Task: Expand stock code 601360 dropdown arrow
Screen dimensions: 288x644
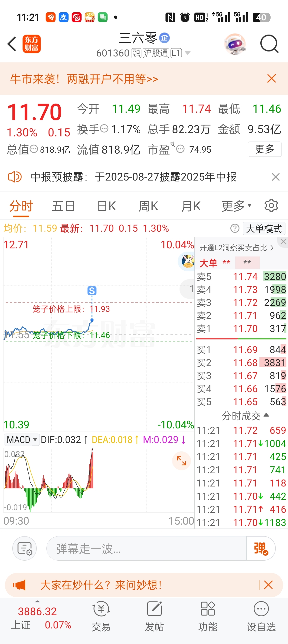Action: [x=187, y=53]
